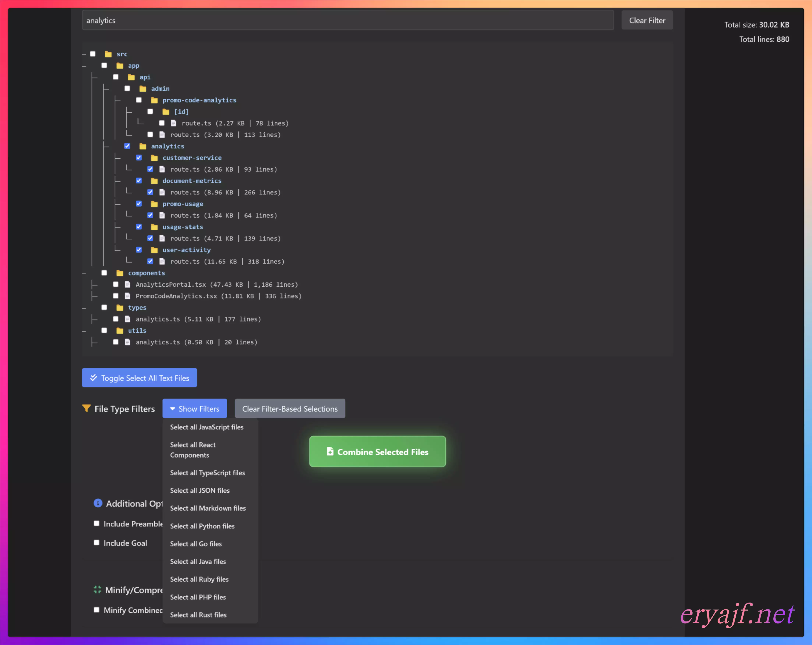Collapse the types folder using its dash
Screen dimensions: 812x645
[84, 308]
